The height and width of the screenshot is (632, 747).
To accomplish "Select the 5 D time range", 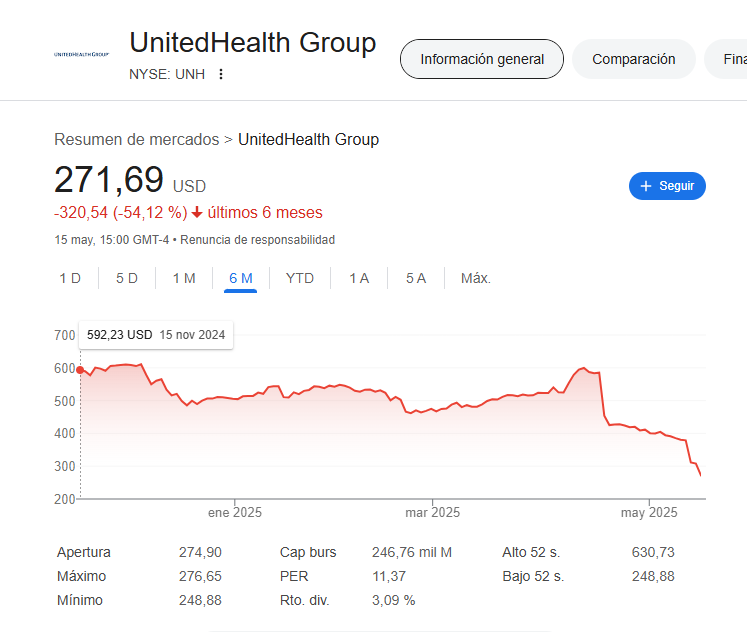I will 127,278.
